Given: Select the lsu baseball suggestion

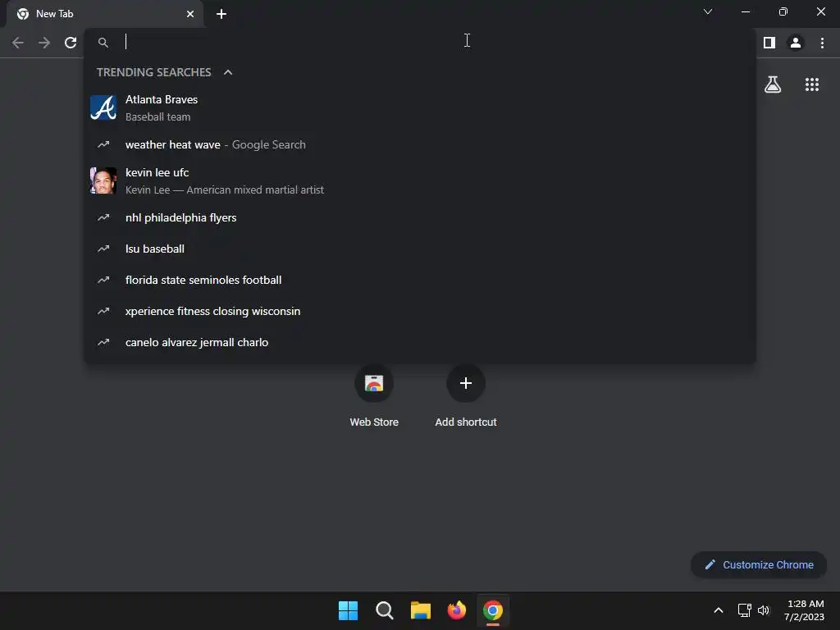Looking at the screenshot, I should coord(420,249).
